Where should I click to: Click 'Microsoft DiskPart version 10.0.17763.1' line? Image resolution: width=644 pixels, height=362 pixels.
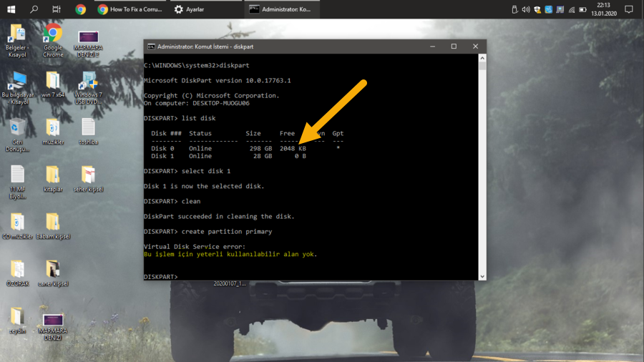[218, 80]
